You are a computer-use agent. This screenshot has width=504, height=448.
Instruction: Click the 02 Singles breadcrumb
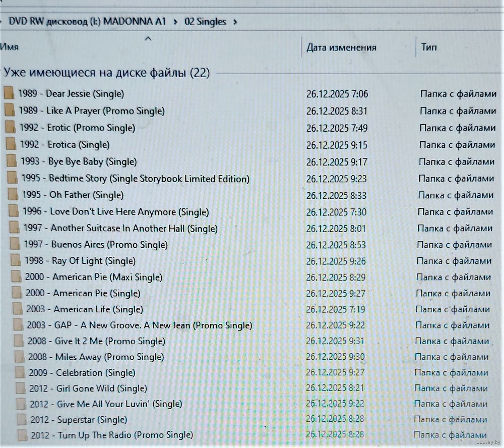(x=205, y=22)
